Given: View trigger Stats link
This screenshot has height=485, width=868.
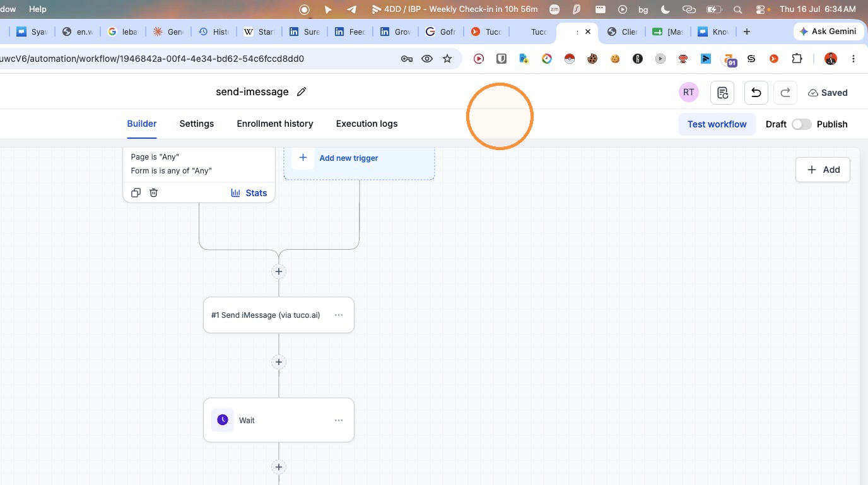Looking at the screenshot, I should [x=249, y=193].
